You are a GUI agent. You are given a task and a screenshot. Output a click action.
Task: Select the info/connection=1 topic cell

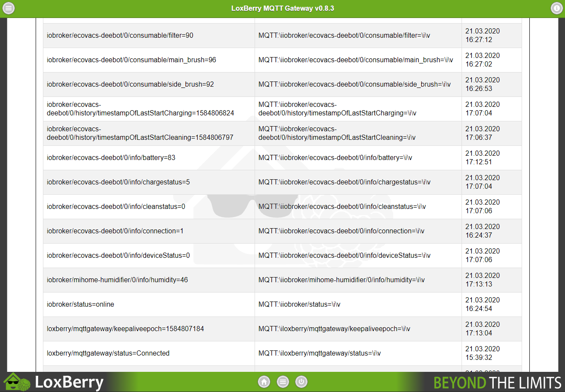pyautogui.click(x=149, y=231)
